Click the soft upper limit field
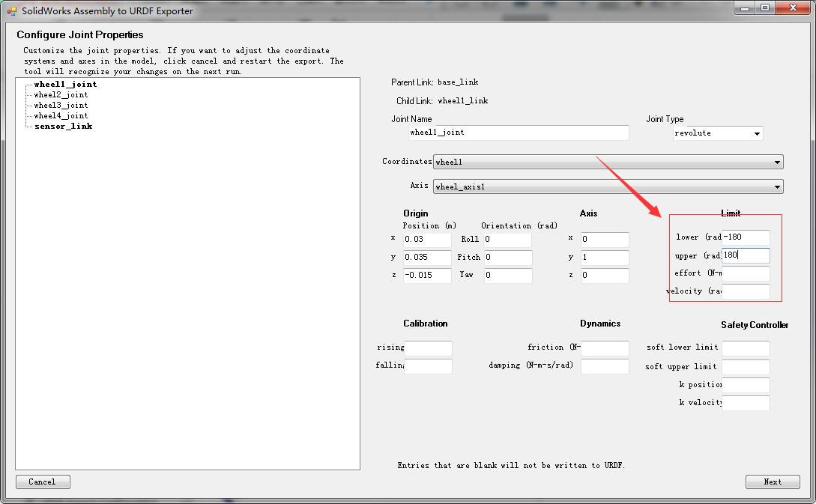Viewport: 816px width, 504px height. point(746,367)
